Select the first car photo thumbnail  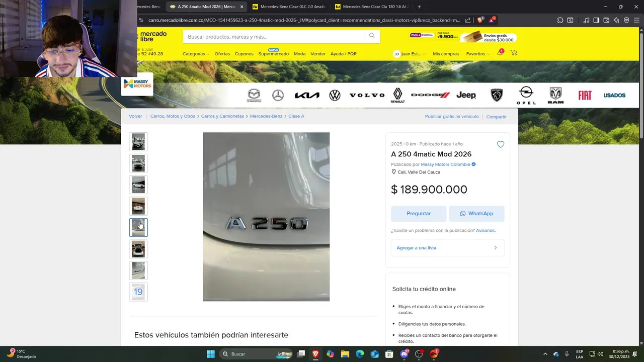pyautogui.click(x=138, y=142)
